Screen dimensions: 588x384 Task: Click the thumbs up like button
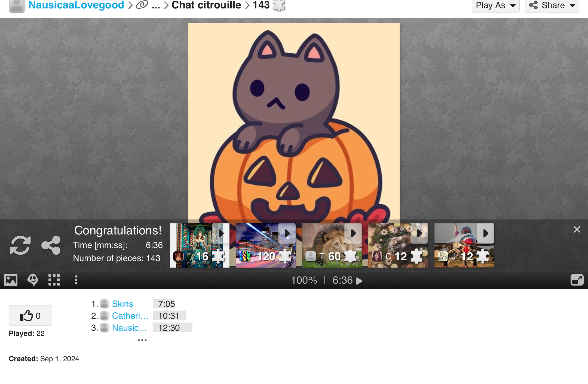(x=30, y=316)
